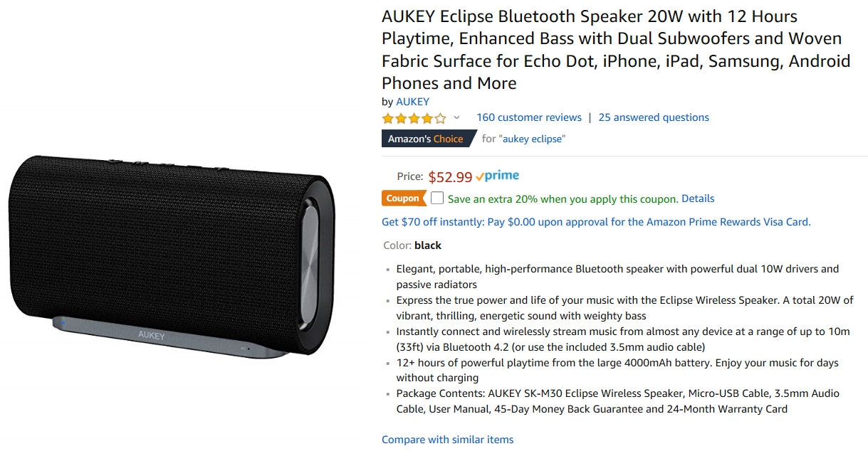Open the 160 customer reviews link
Image resolution: width=868 pixels, height=451 pixels.
click(x=528, y=117)
